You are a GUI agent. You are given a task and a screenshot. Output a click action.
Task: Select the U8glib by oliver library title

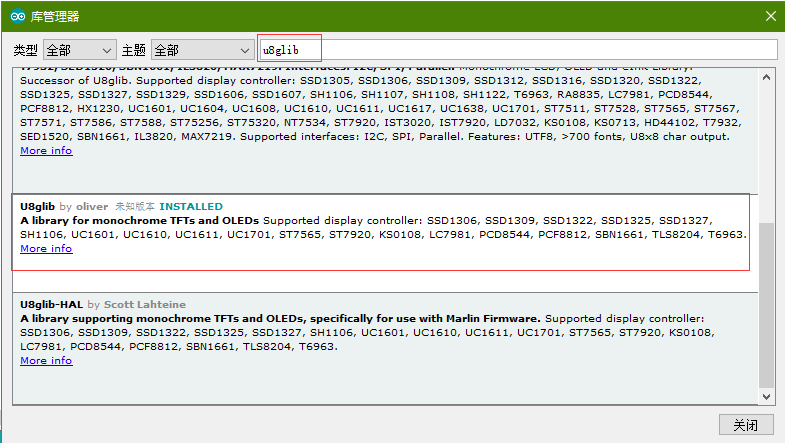pyautogui.click(x=38, y=207)
